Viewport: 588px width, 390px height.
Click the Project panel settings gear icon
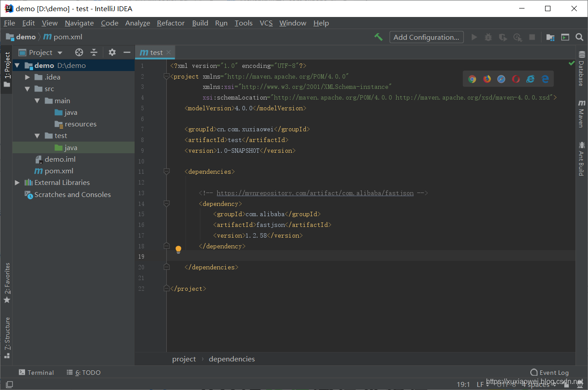(112, 52)
